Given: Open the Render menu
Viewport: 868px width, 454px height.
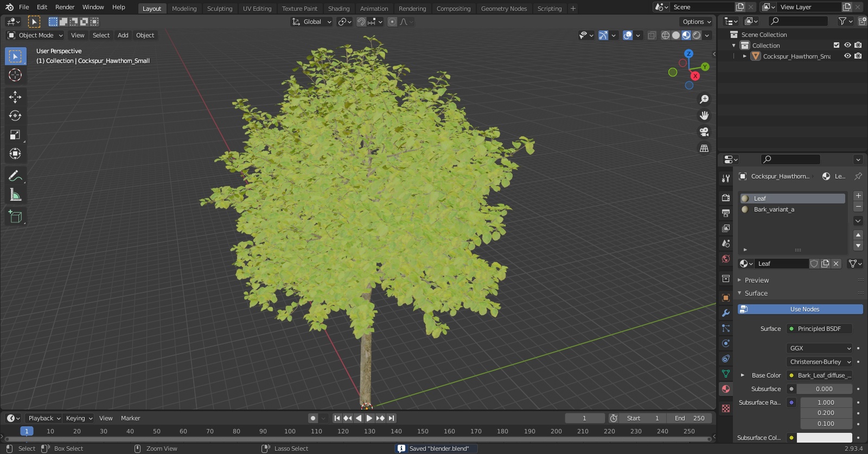Looking at the screenshot, I should [65, 7].
